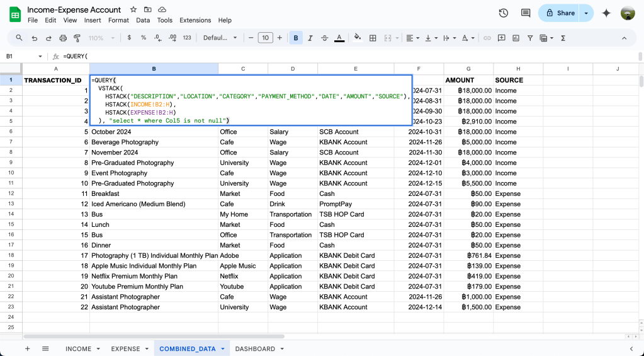The image size is (644, 356).
Task: Expand the INCOME sheet tab menu arrow
Action: pos(97,349)
